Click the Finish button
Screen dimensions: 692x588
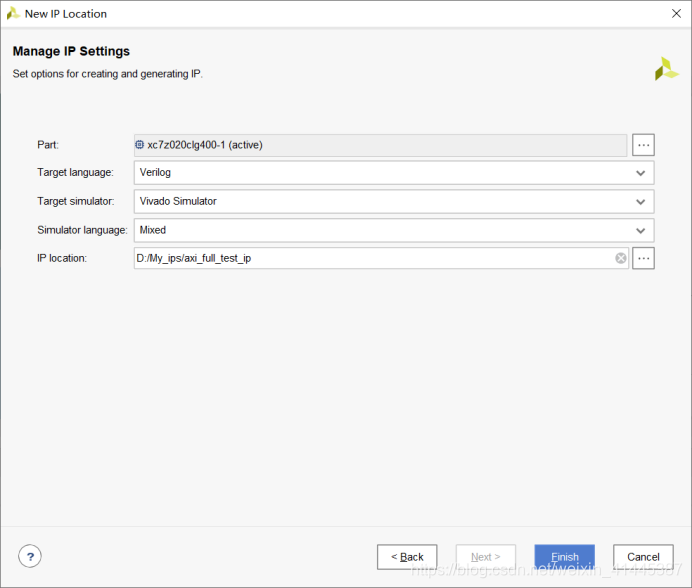564,557
